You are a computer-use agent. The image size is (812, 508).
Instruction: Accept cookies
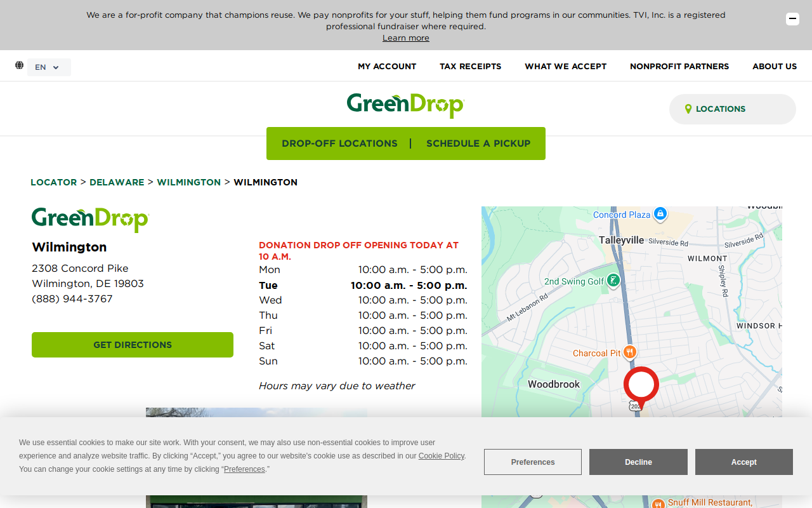744,462
